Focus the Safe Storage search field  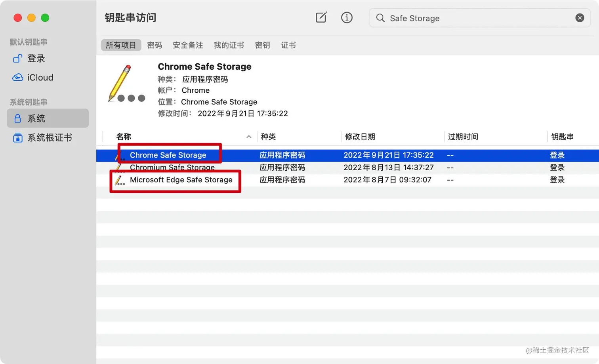(x=480, y=18)
